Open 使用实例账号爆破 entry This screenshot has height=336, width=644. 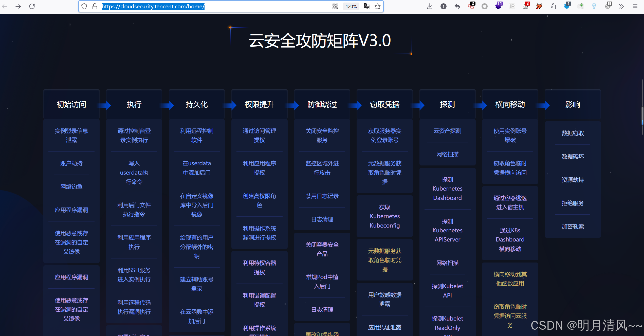(x=510, y=136)
